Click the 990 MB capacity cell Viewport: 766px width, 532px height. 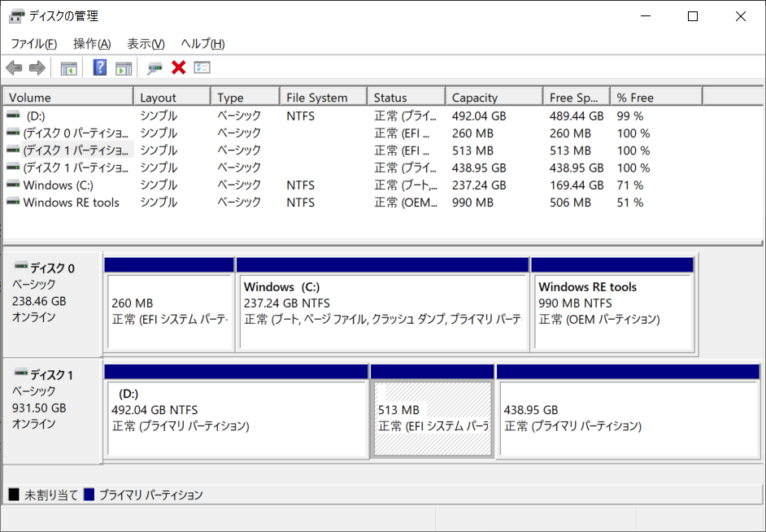coord(473,203)
